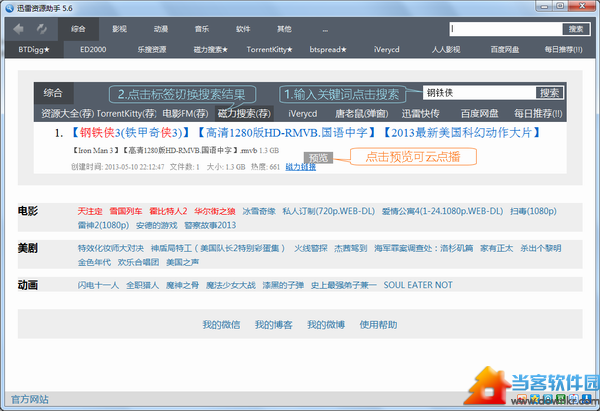
Task: Switch to the 影视 tab
Action: click(x=119, y=29)
